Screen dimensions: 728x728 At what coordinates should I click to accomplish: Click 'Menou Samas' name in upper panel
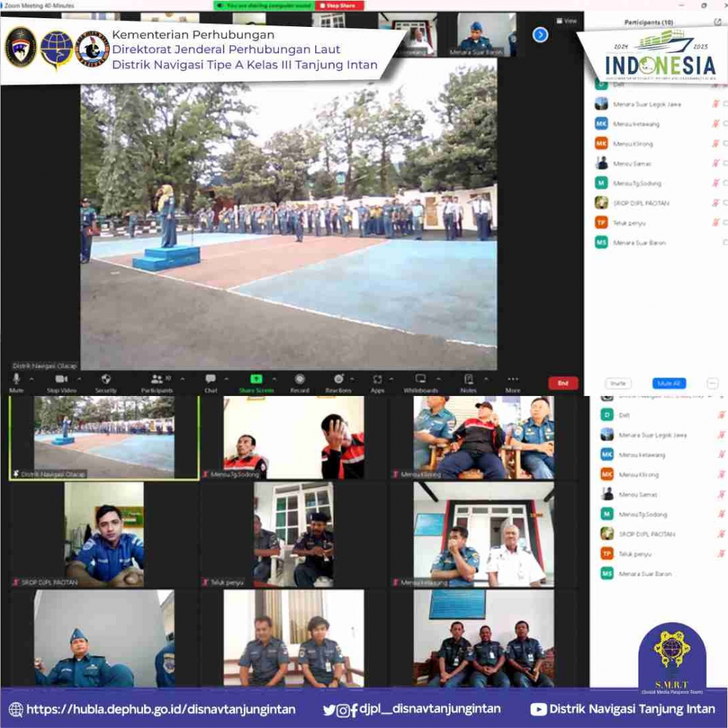(x=632, y=163)
